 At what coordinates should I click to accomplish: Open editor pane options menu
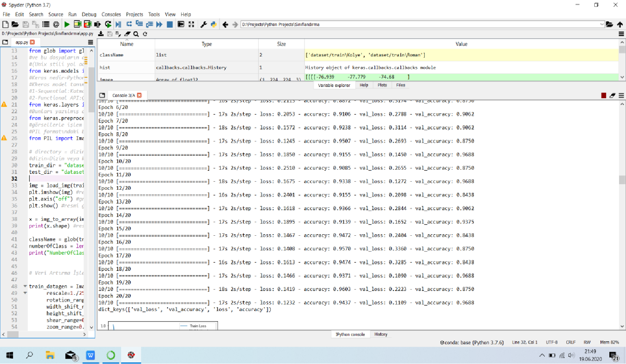coord(91,42)
